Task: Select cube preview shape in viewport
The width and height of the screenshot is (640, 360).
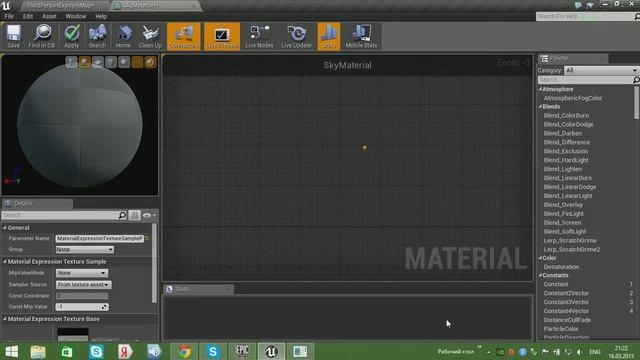Action: coord(111,62)
